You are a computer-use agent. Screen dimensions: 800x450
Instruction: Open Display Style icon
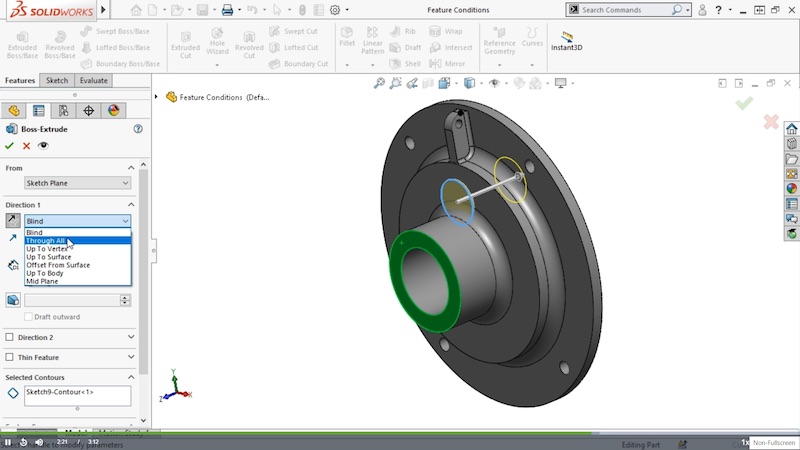tap(469, 83)
